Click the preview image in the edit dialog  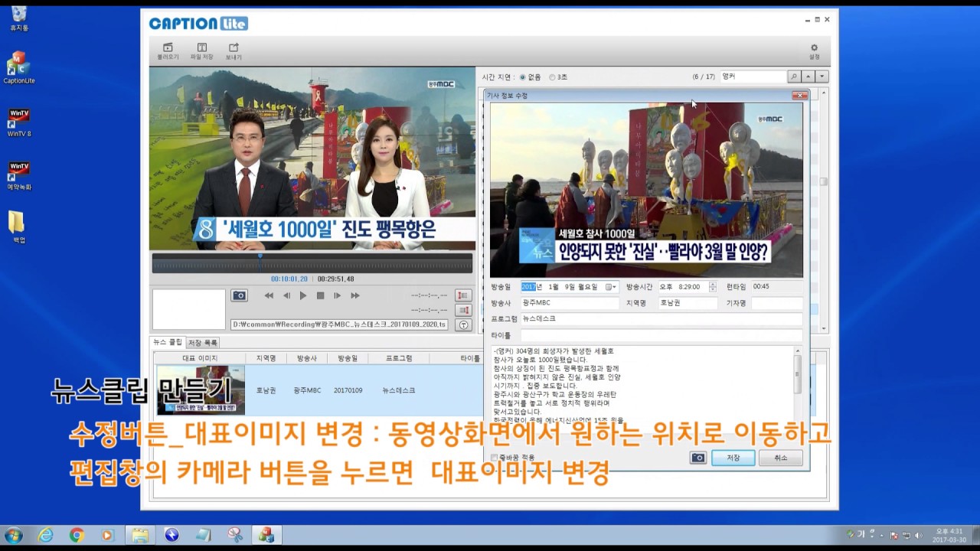(646, 190)
